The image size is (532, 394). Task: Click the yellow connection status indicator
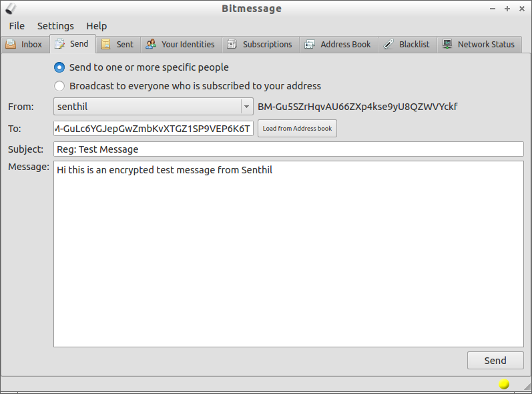[x=504, y=384]
